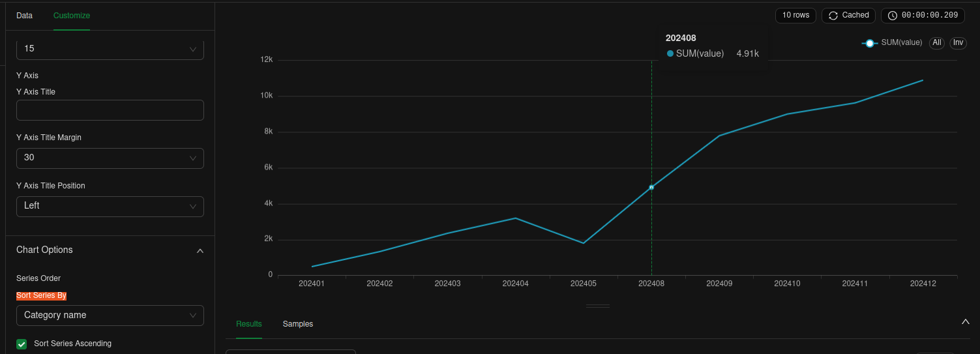Open the Y Axis Title Margin dropdown
The height and width of the screenshot is (354, 980).
pos(110,158)
